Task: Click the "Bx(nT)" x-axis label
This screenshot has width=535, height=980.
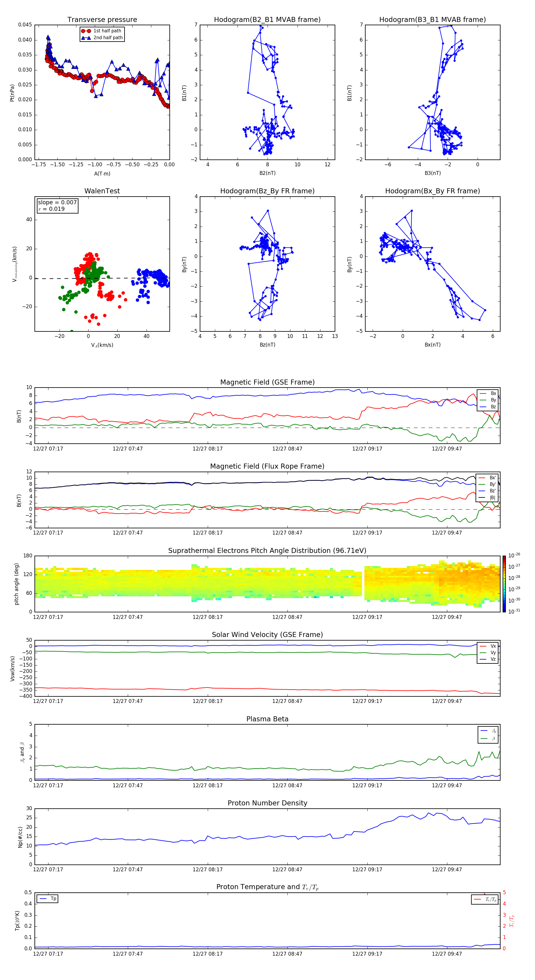Action: (432, 345)
